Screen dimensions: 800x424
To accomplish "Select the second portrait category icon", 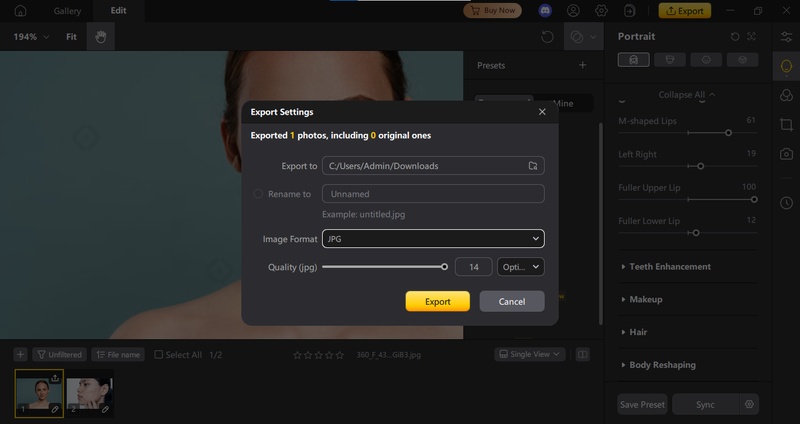I will (670, 60).
